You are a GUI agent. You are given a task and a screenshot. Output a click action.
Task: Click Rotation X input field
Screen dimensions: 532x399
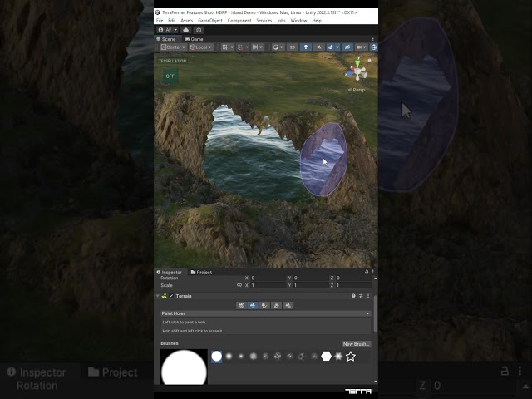tap(268, 278)
